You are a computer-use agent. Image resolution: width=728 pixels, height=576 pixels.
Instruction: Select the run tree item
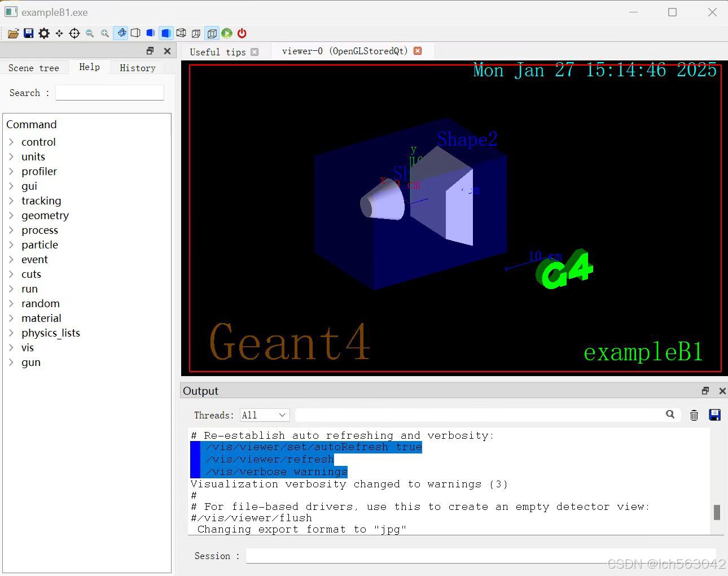pos(29,289)
